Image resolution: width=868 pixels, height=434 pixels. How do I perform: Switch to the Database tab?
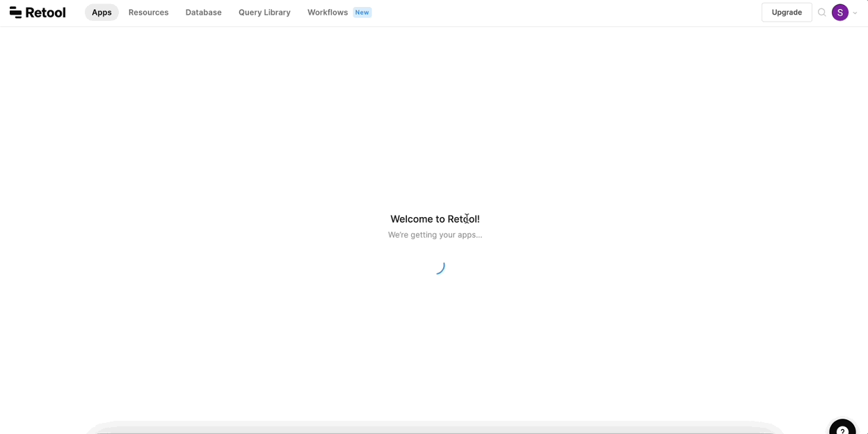(203, 13)
